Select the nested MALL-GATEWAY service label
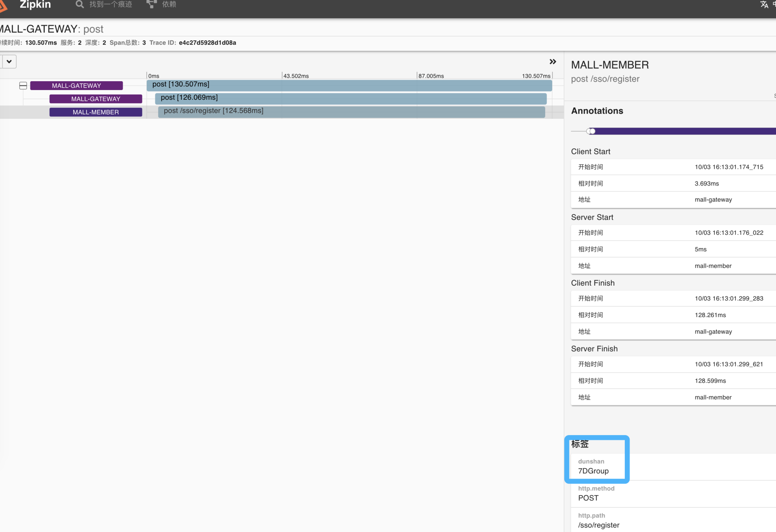The image size is (776, 532). coord(96,99)
